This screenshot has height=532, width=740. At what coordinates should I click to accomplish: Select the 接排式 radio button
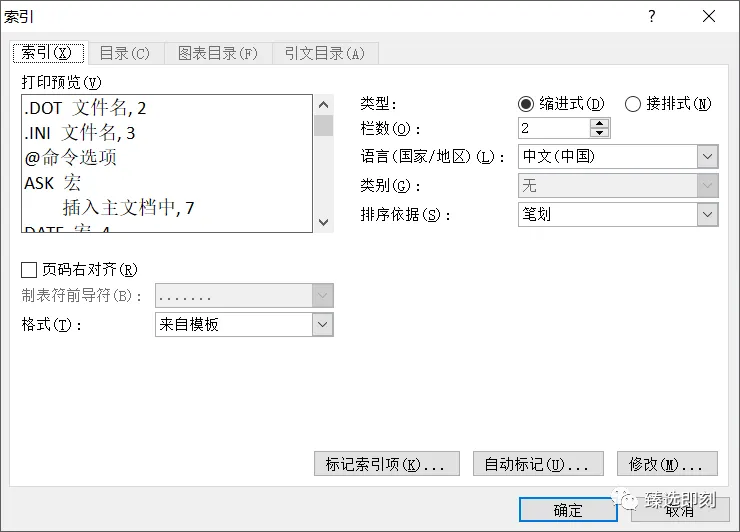click(x=633, y=104)
